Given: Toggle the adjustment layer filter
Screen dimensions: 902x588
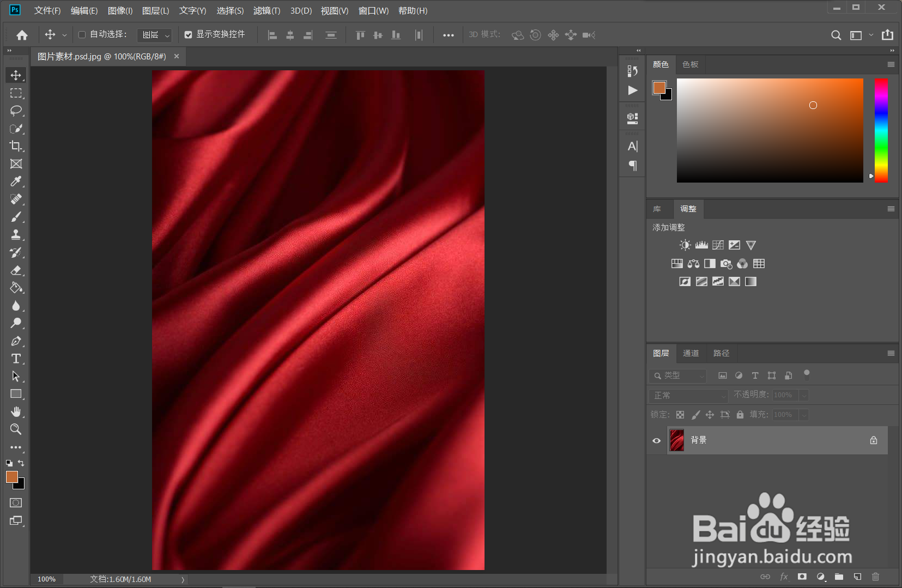Looking at the screenshot, I should click(738, 375).
